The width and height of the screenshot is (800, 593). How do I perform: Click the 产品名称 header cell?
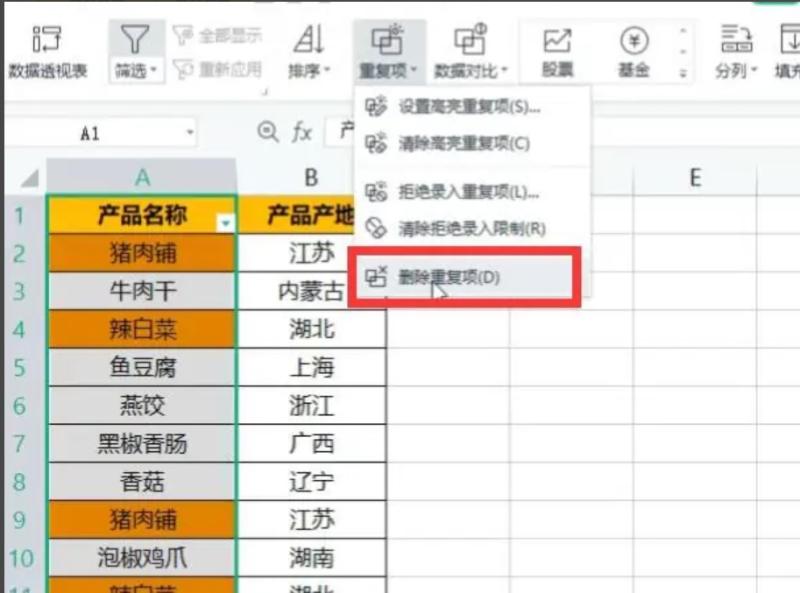142,215
